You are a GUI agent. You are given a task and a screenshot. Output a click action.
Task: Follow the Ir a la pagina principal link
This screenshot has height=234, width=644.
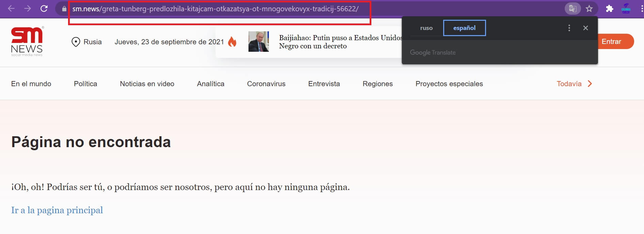click(x=57, y=210)
